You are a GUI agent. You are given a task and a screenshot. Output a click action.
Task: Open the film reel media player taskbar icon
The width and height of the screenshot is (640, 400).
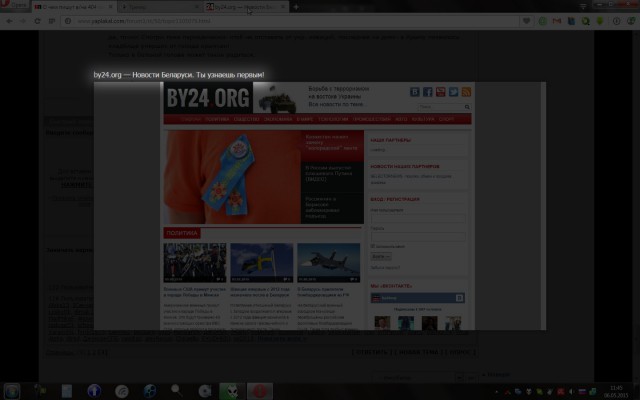(x=149, y=391)
